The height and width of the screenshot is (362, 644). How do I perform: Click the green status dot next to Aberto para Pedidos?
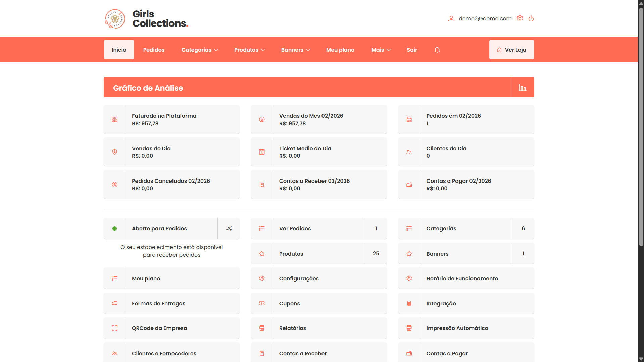click(x=114, y=228)
